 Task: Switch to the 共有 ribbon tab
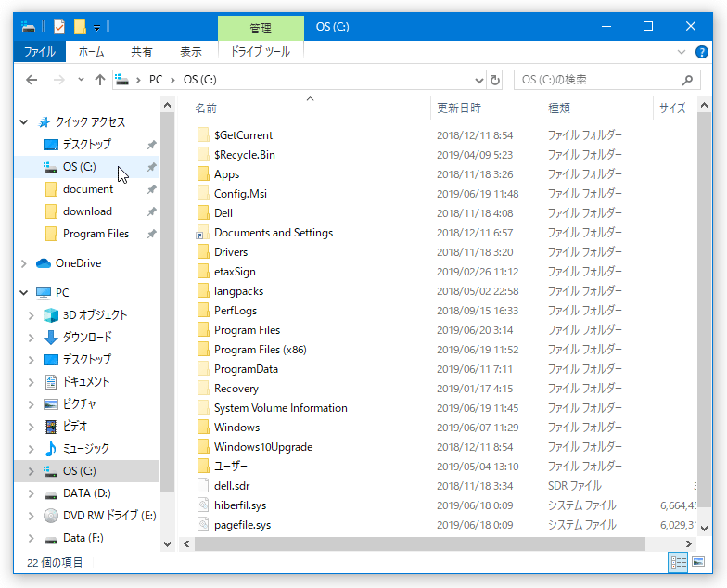coord(141,52)
